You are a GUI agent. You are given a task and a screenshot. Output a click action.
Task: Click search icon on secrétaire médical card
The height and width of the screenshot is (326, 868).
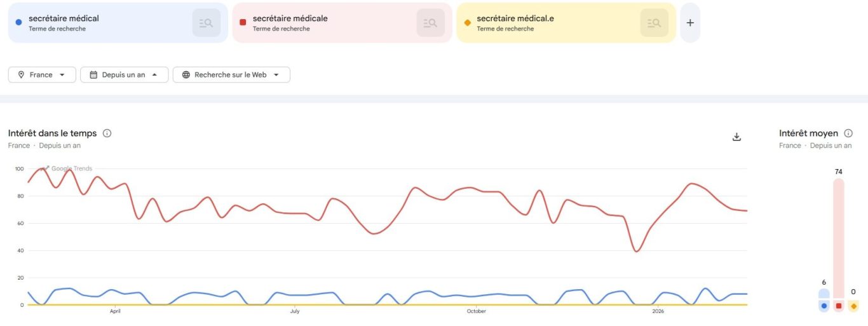(x=206, y=23)
